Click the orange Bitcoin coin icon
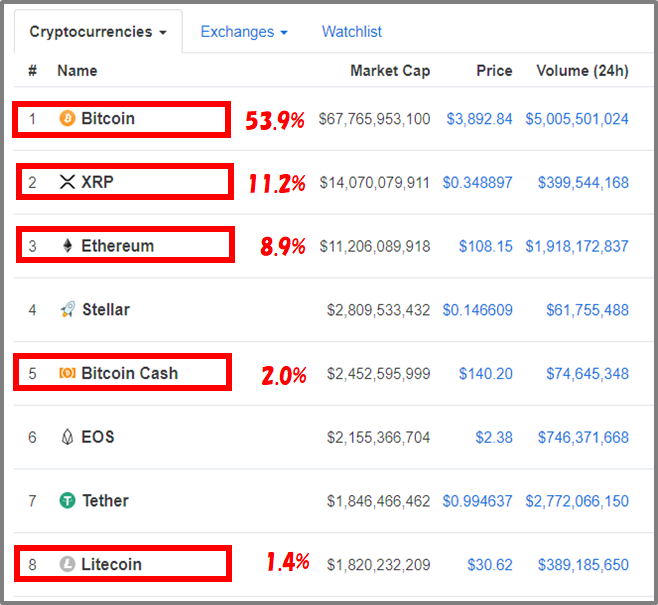The height and width of the screenshot is (605, 658). coord(67,118)
